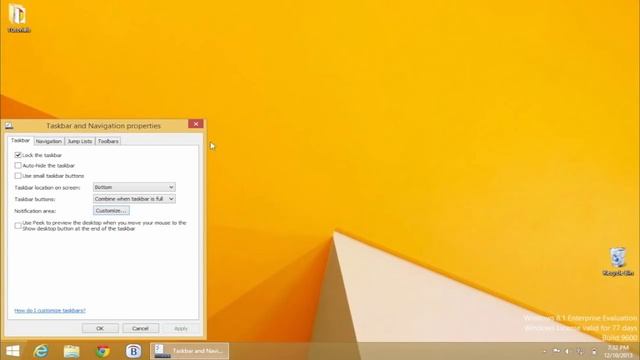Open How do I customize taskbars link
Screen dimensions: 640x360
[x=50, y=310]
